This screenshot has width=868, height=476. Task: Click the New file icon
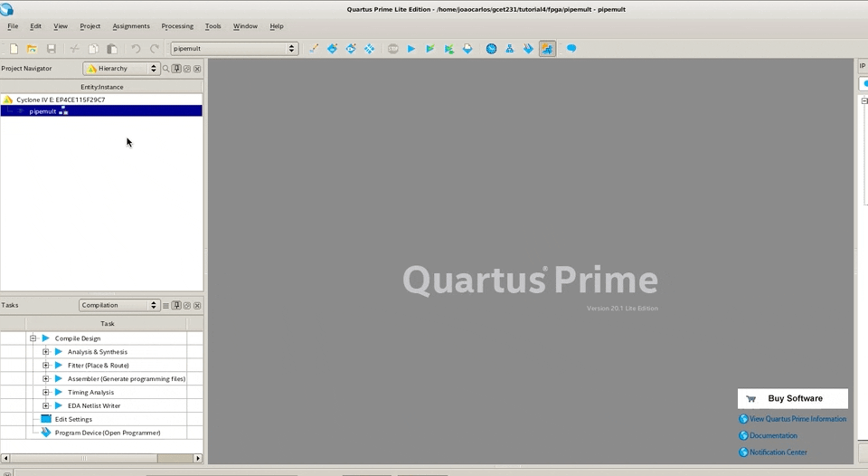click(x=14, y=49)
